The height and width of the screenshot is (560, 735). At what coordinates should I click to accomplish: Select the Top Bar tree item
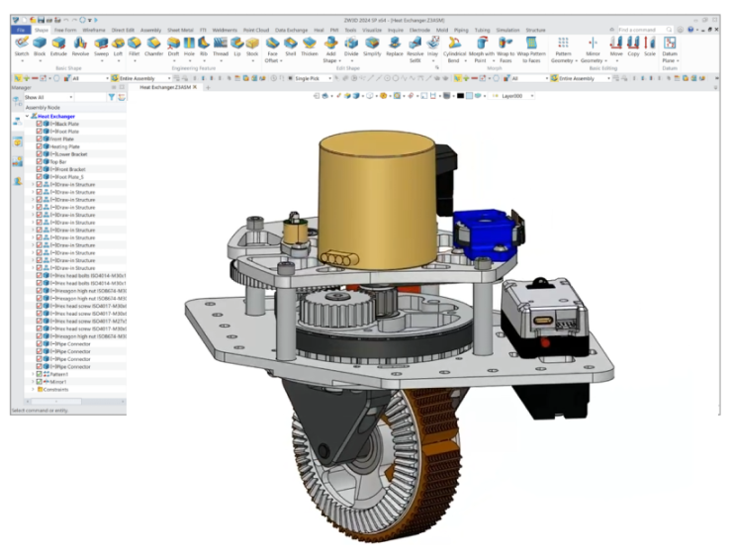[58, 161]
